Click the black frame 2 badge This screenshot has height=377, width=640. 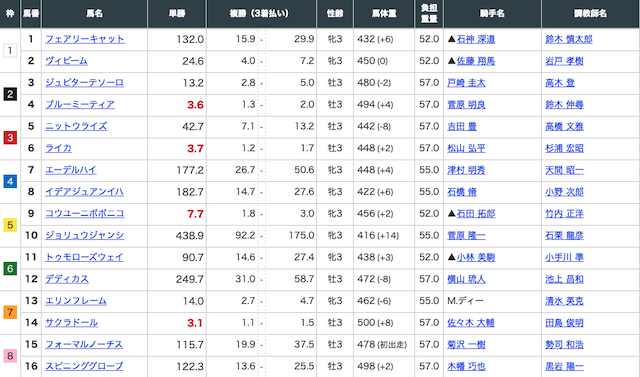pos(10,94)
